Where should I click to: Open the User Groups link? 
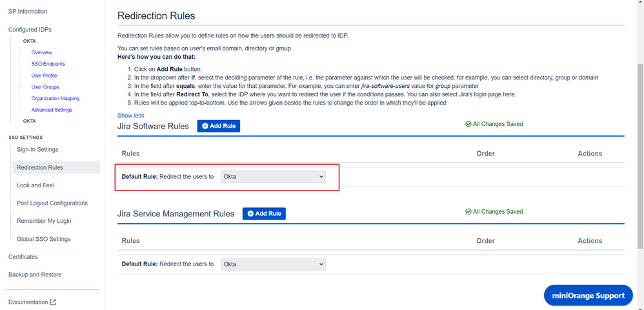[45, 87]
